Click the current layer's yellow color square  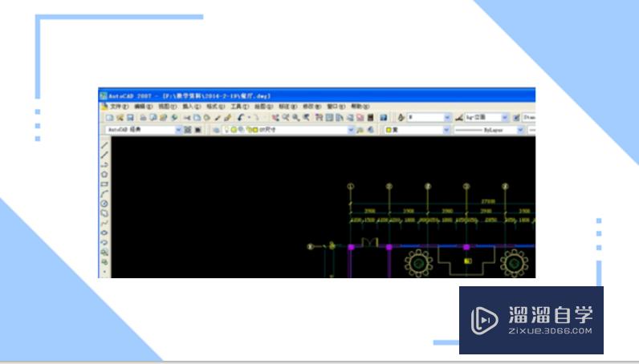click(x=255, y=130)
